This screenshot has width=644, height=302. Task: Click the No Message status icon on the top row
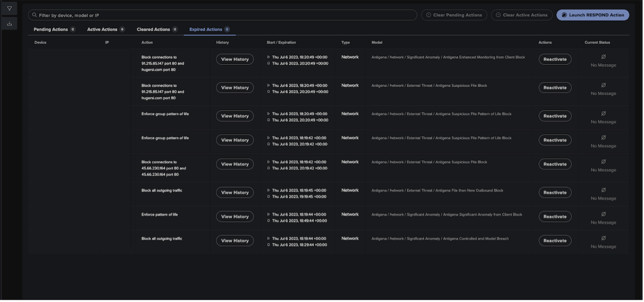(603, 56)
